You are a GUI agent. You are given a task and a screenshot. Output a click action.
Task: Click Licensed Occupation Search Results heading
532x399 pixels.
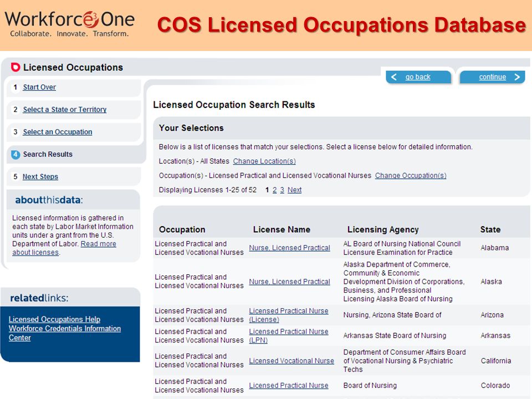(x=234, y=105)
